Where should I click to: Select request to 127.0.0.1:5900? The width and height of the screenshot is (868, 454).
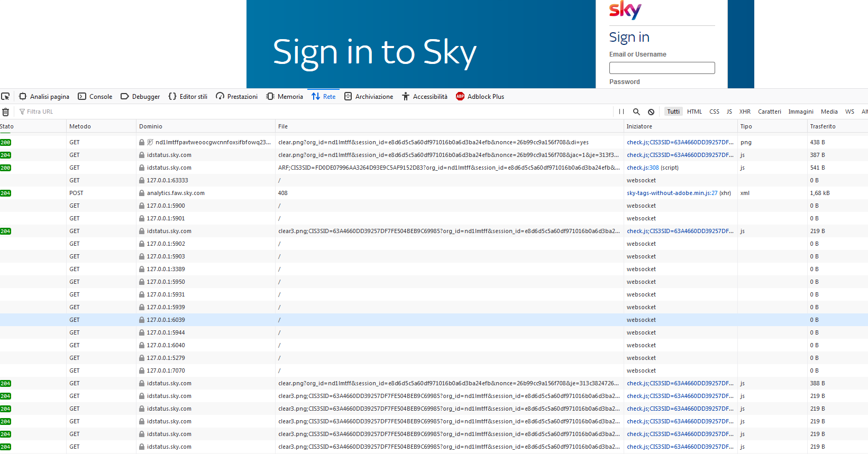click(434, 206)
